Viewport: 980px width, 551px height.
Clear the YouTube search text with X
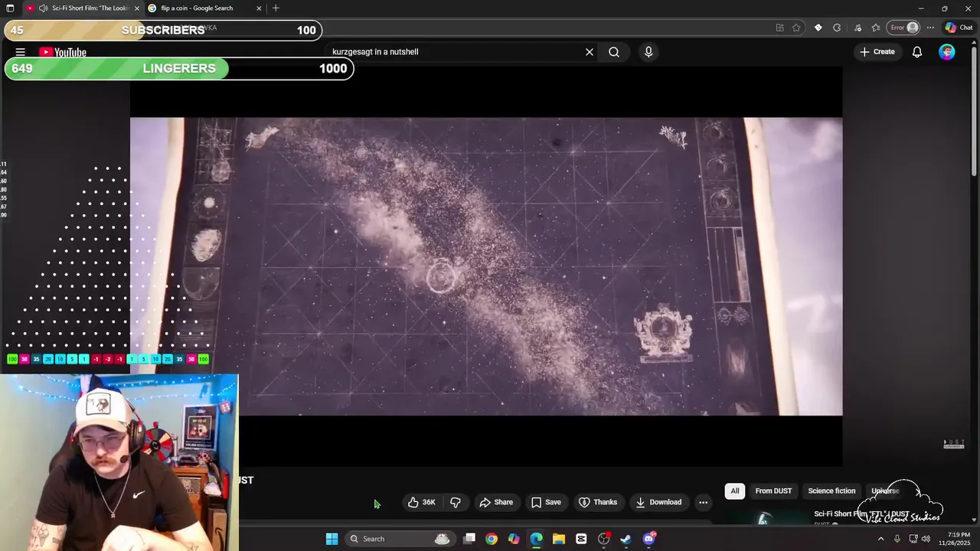tap(590, 52)
